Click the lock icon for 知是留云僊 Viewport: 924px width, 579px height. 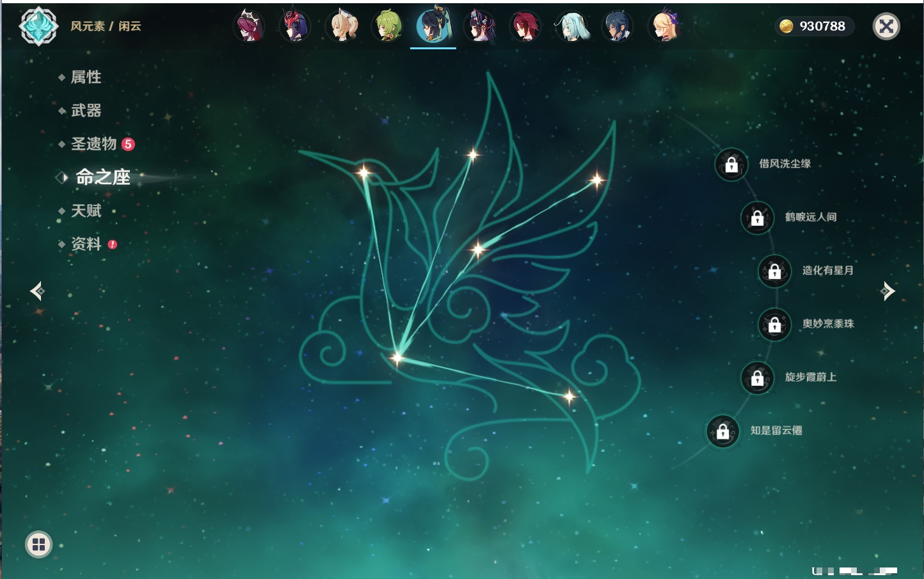click(x=722, y=431)
